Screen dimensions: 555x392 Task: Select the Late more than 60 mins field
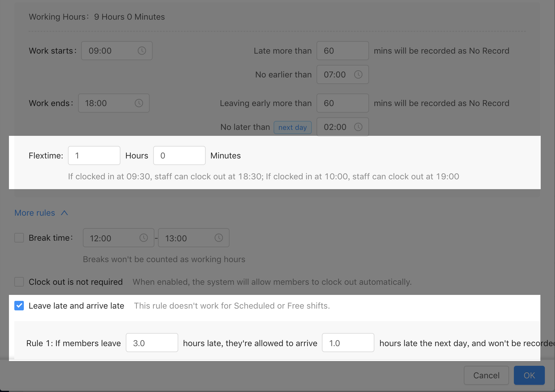click(x=342, y=51)
